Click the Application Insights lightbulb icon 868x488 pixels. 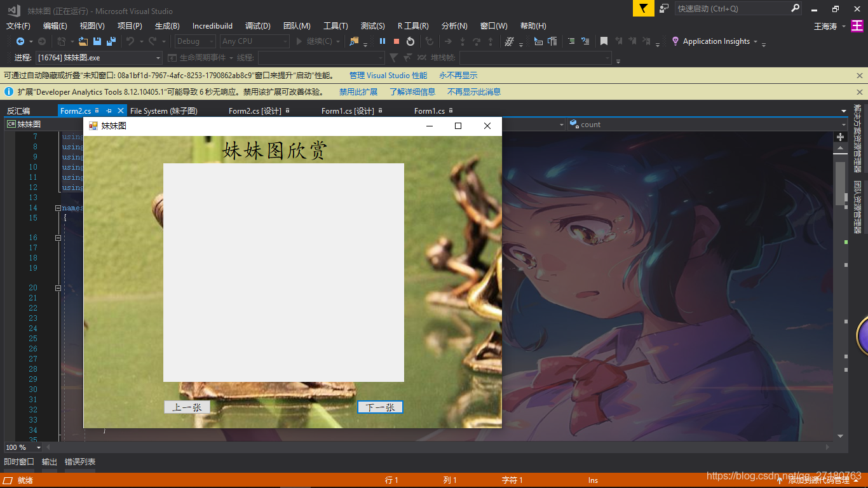point(675,41)
